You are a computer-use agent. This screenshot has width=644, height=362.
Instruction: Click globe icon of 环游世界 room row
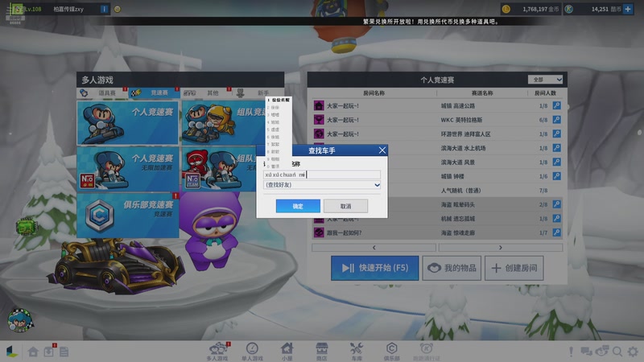click(x=319, y=134)
